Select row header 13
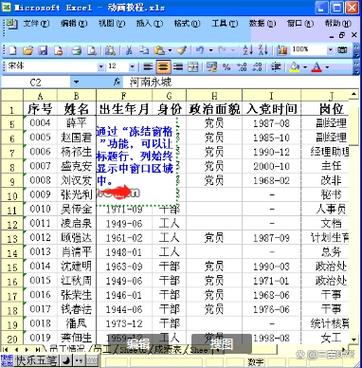This screenshot has height=368, width=362. point(12,239)
